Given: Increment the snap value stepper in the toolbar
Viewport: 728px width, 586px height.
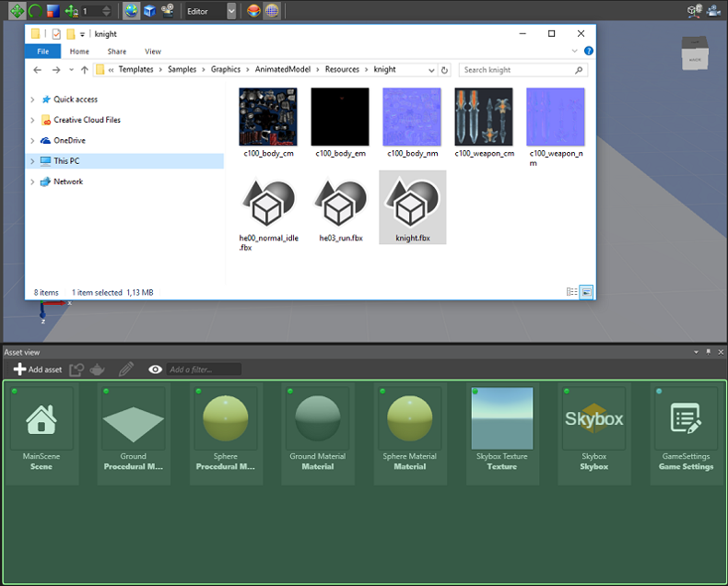Looking at the screenshot, I should (x=108, y=7).
